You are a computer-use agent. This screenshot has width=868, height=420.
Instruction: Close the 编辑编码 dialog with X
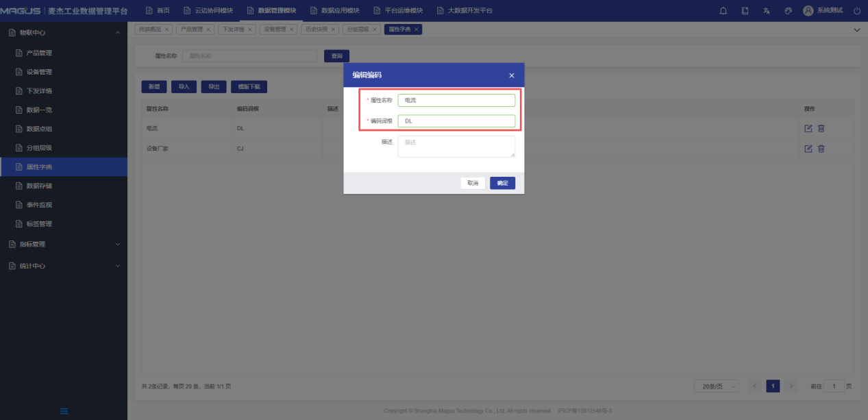coord(511,75)
